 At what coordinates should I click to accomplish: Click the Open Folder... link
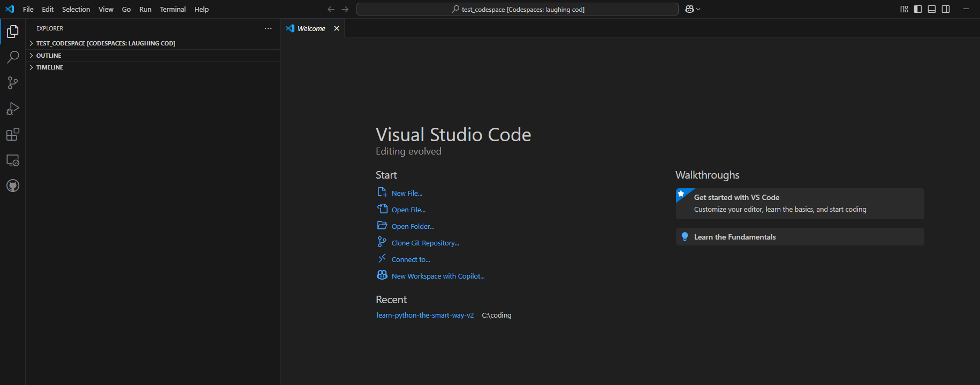point(413,227)
